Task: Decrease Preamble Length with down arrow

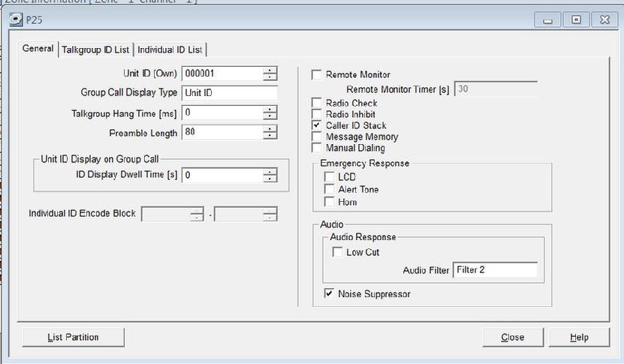Action: coord(270,136)
